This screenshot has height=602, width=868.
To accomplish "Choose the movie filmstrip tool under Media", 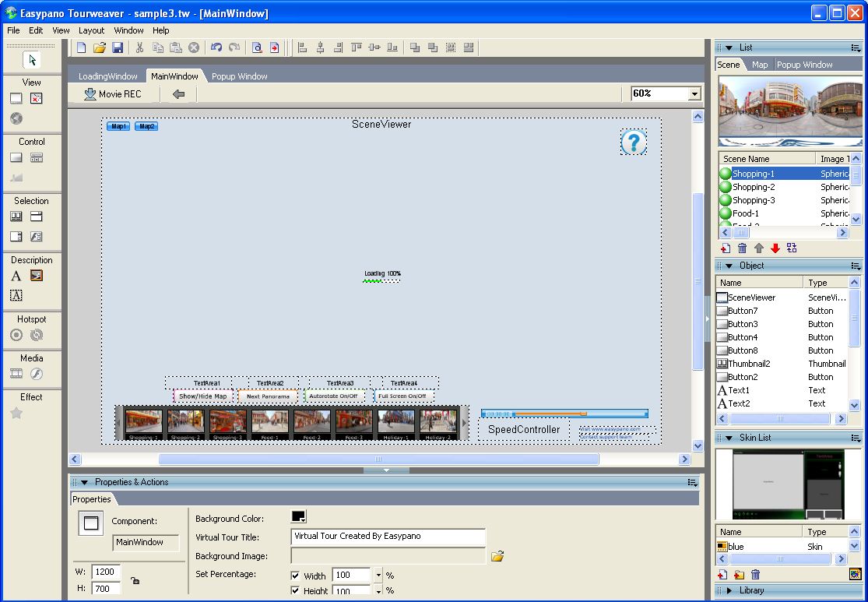I will click(16, 374).
